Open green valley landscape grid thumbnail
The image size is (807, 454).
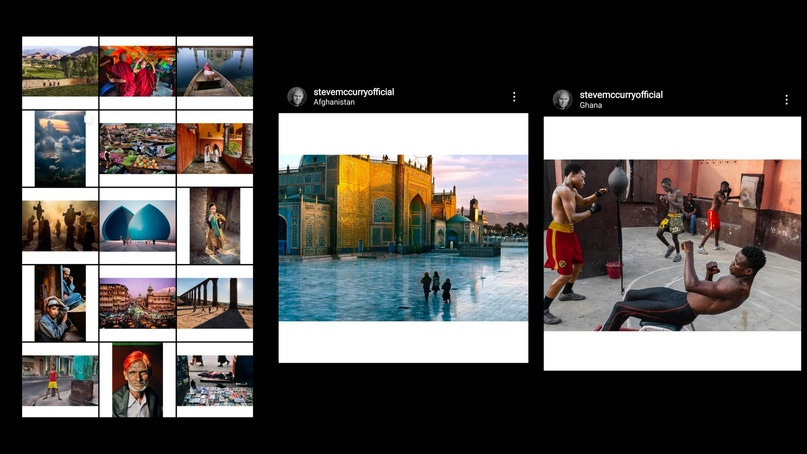(60, 71)
